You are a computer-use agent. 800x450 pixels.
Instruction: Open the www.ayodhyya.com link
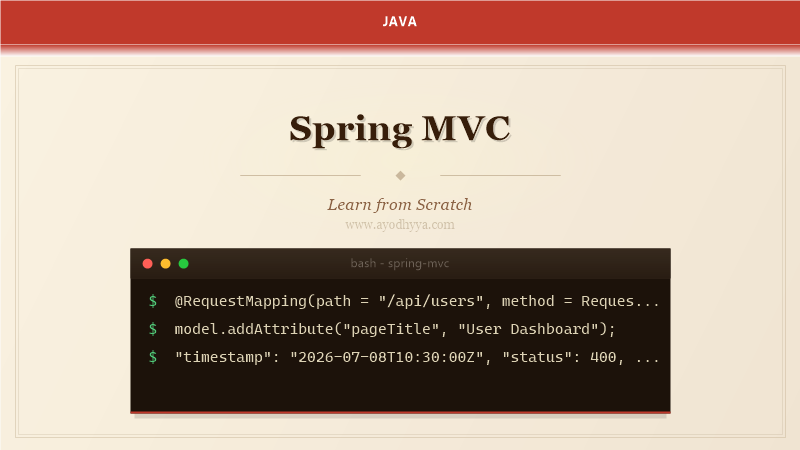(400, 224)
